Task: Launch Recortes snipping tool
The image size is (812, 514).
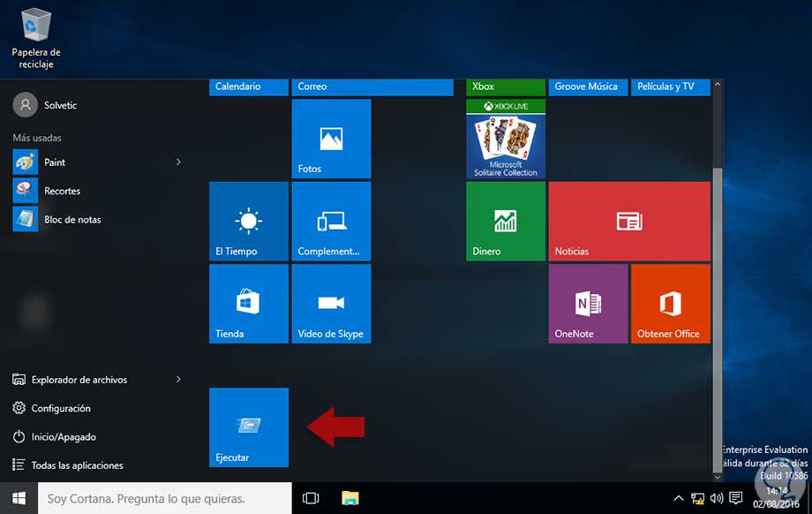Action: point(98,191)
